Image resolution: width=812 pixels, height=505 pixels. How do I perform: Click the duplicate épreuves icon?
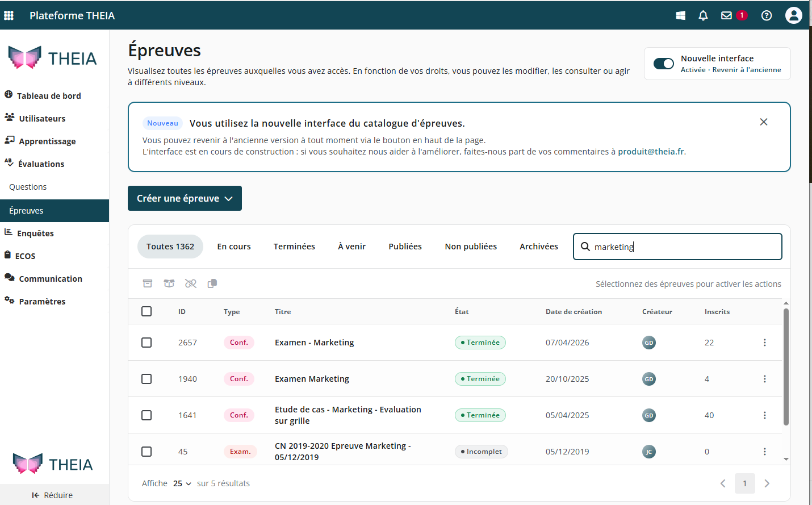point(212,283)
